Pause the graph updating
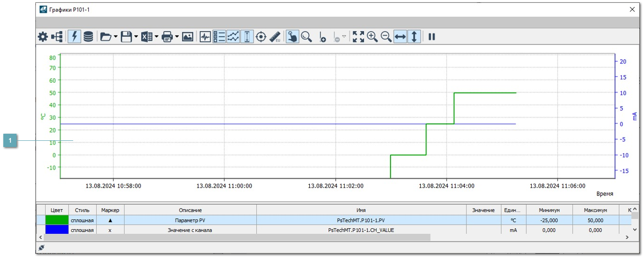 coord(432,37)
